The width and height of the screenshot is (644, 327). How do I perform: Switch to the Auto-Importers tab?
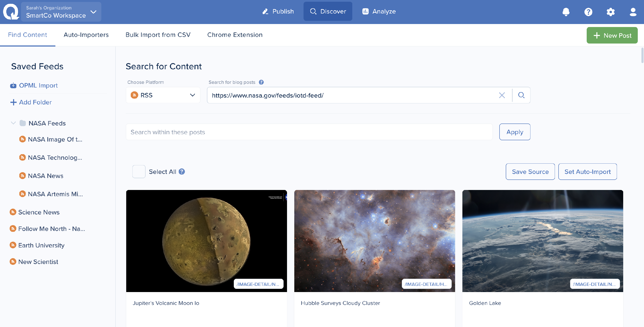86,35
